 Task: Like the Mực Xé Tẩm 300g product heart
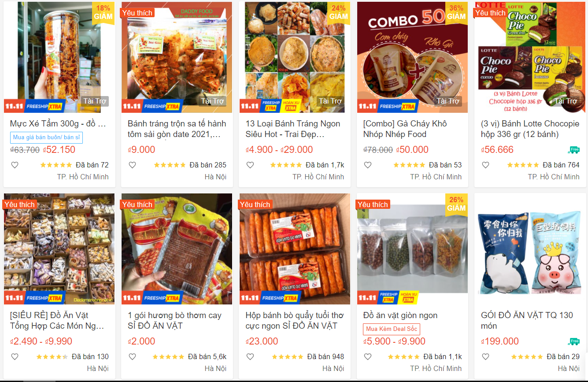coord(15,165)
